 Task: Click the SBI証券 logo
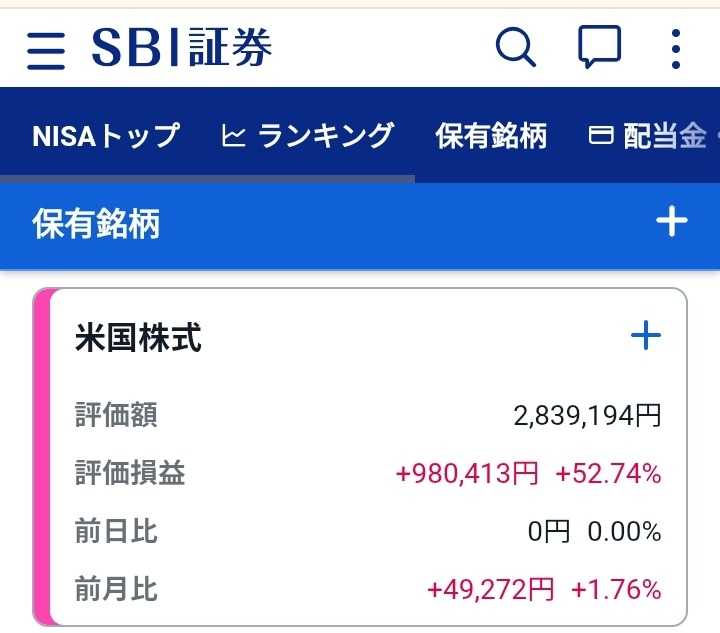182,47
